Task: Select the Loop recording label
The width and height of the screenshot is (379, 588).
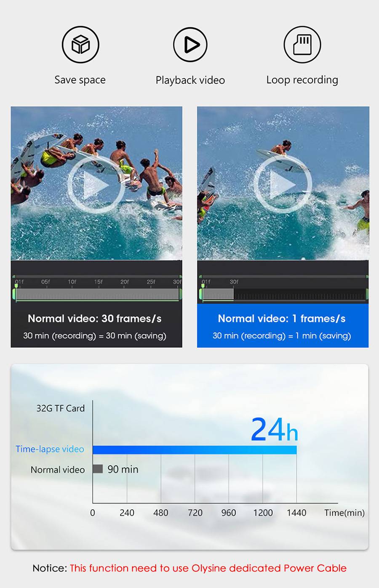Action: tap(302, 80)
